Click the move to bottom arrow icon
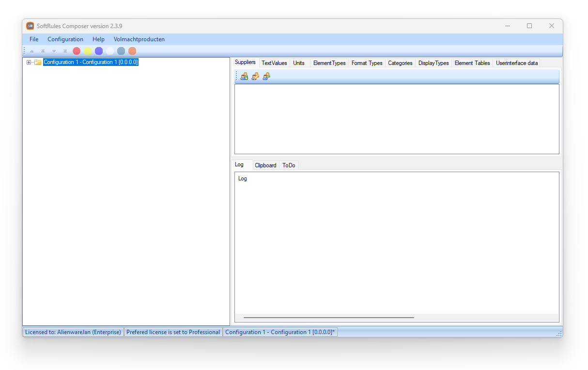Viewport: 588px width, 370px height. click(65, 51)
